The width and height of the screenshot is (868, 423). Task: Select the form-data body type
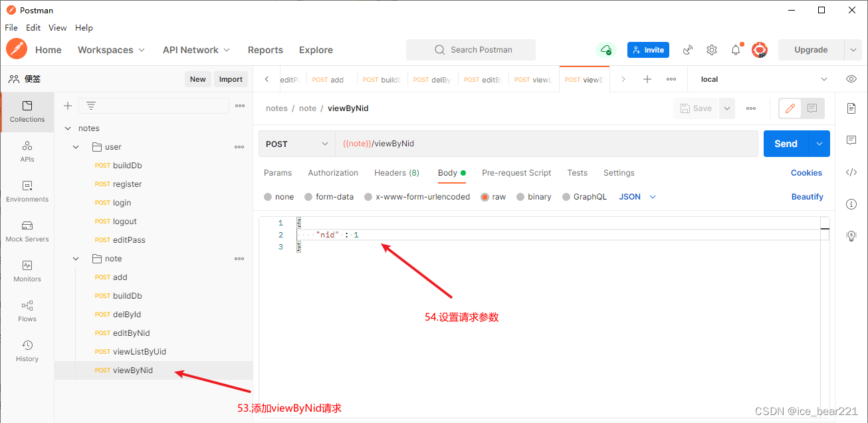(x=308, y=197)
